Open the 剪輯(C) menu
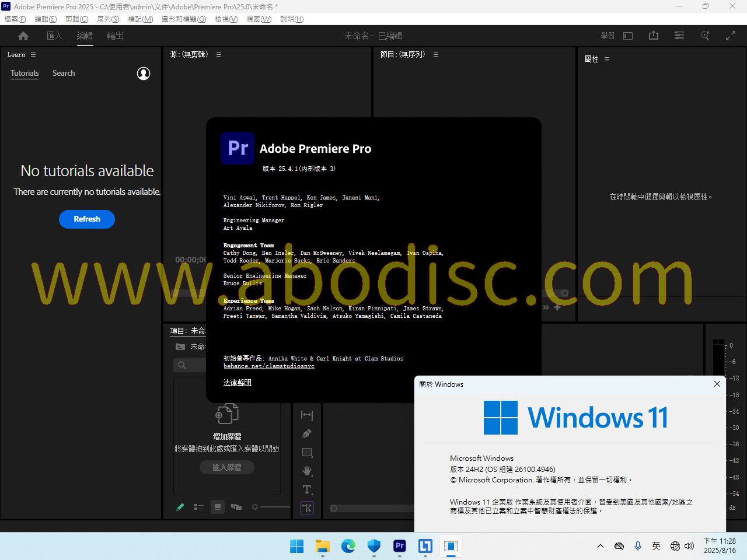 tap(76, 19)
